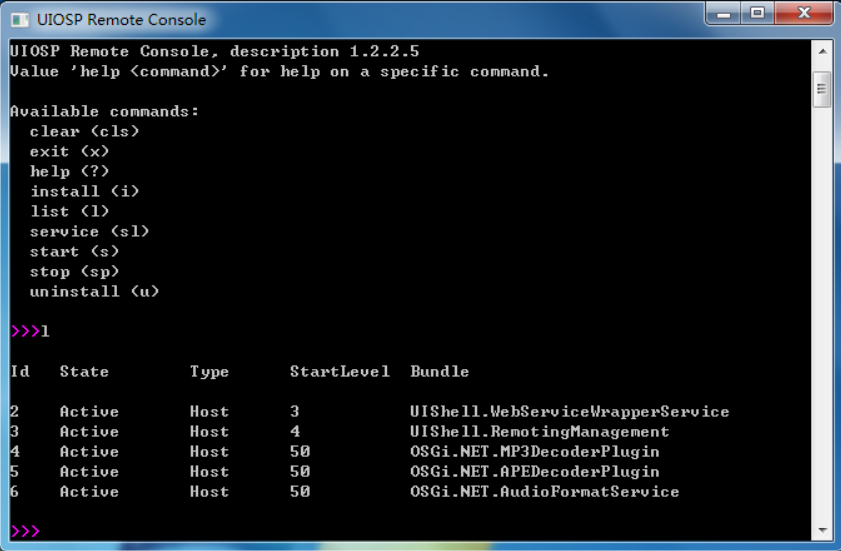Click the empty scrollbar track below thumb
The height and width of the screenshot is (551, 841).
(x=822, y=314)
